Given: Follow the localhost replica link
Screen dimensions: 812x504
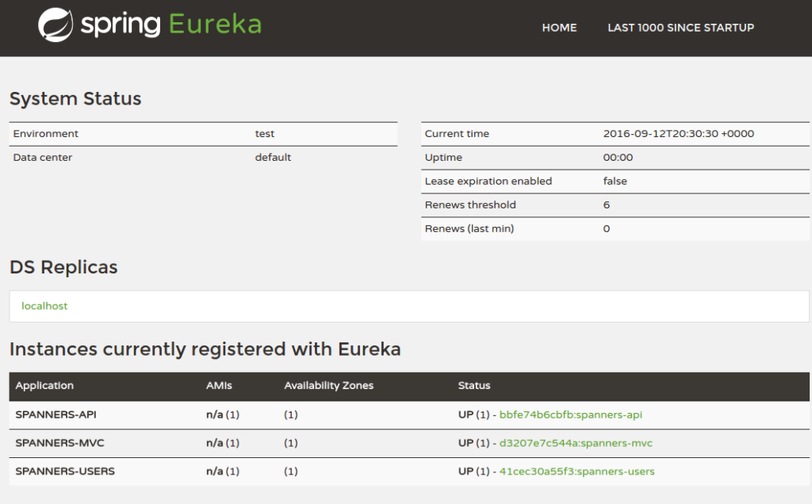Looking at the screenshot, I should (x=44, y=306).
